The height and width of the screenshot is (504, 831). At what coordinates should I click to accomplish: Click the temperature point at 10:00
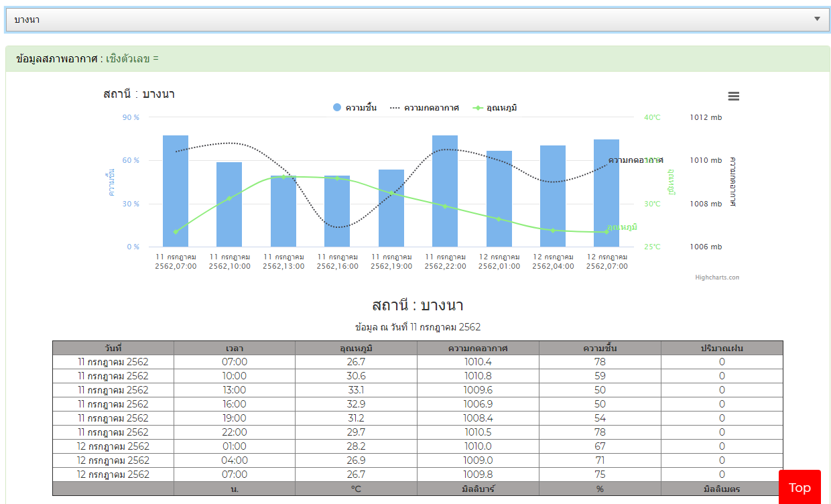tap(229, 198)
